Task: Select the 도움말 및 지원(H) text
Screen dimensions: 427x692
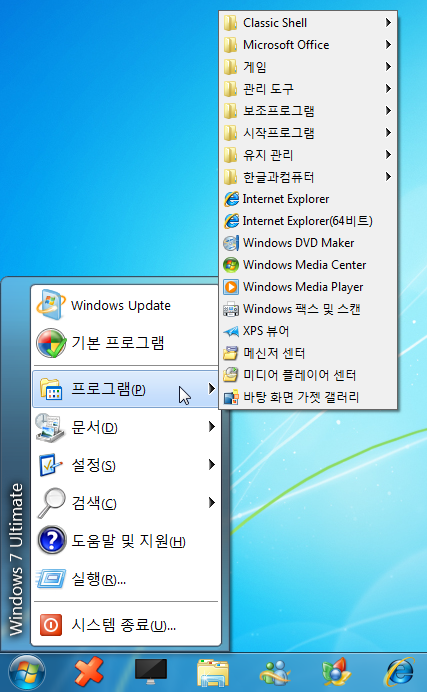Action: 128,541
